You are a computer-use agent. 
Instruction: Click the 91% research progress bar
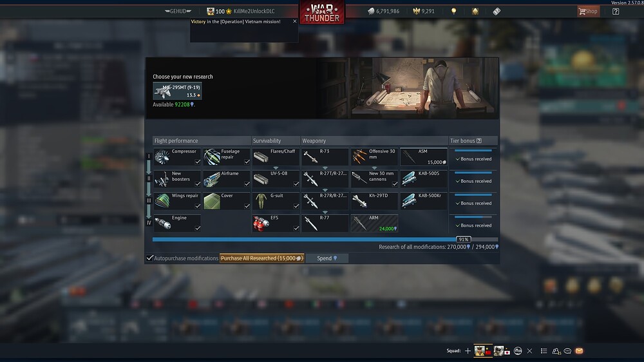[x=325, y=239]
